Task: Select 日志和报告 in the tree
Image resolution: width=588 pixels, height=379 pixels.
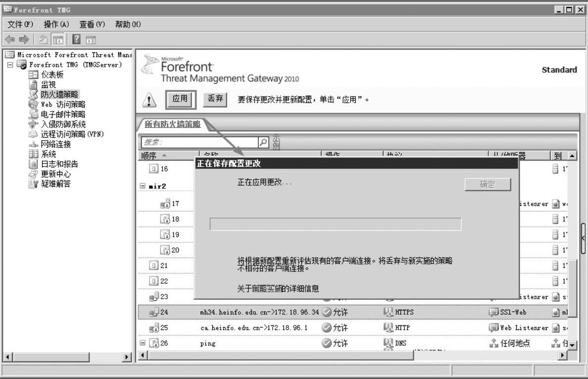Action: click(59, 164)
